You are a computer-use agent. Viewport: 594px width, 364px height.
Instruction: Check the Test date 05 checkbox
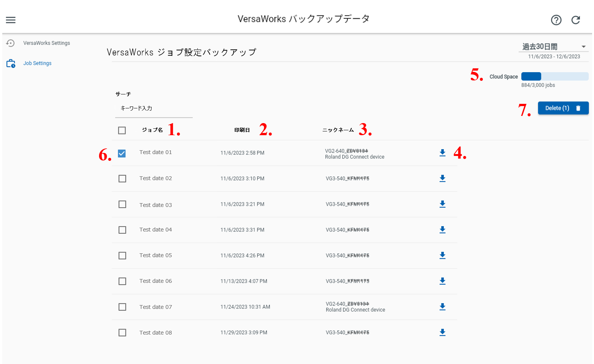pos(122,256)
